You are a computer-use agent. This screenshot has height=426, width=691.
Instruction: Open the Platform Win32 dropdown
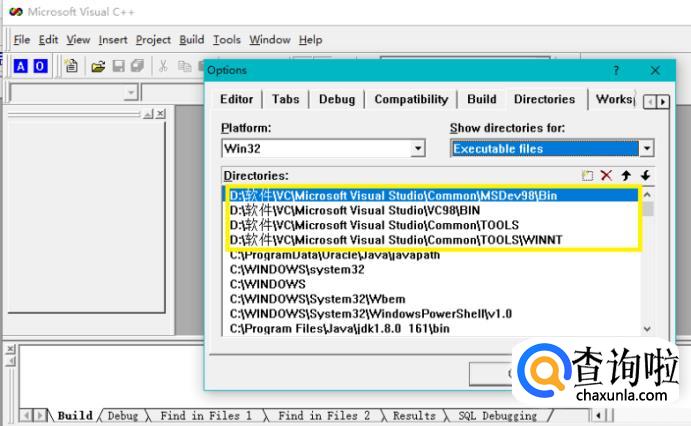pos(418,148)
